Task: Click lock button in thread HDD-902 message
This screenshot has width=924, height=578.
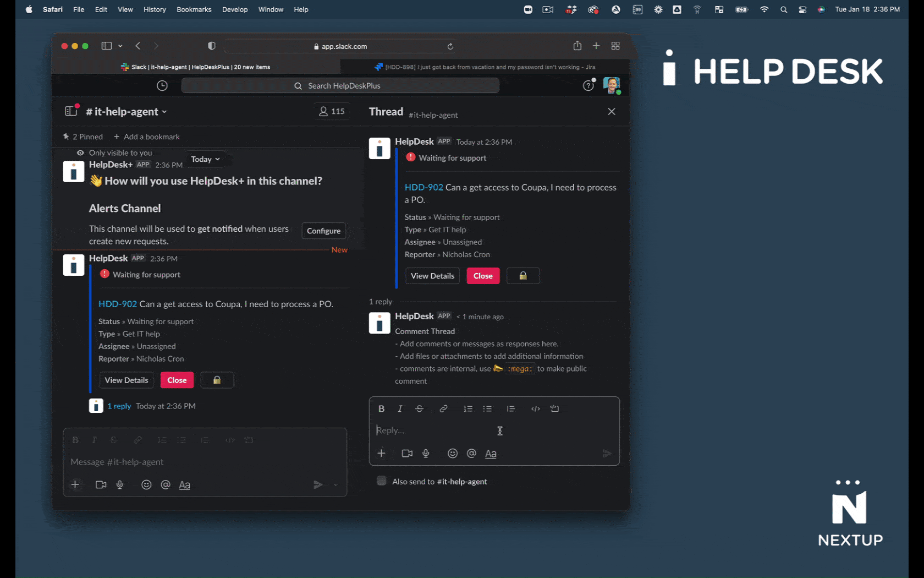Action: click(x=522, y=276)
